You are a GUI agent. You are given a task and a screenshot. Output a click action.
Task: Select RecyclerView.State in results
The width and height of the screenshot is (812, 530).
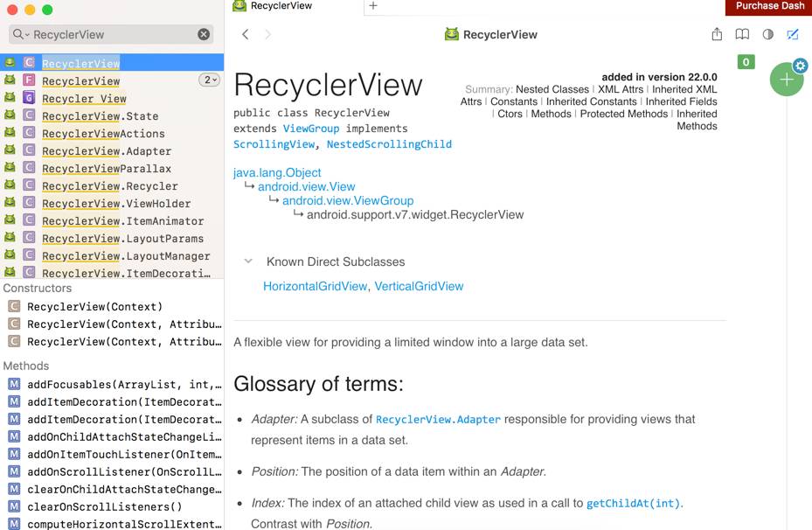point(112,115)
